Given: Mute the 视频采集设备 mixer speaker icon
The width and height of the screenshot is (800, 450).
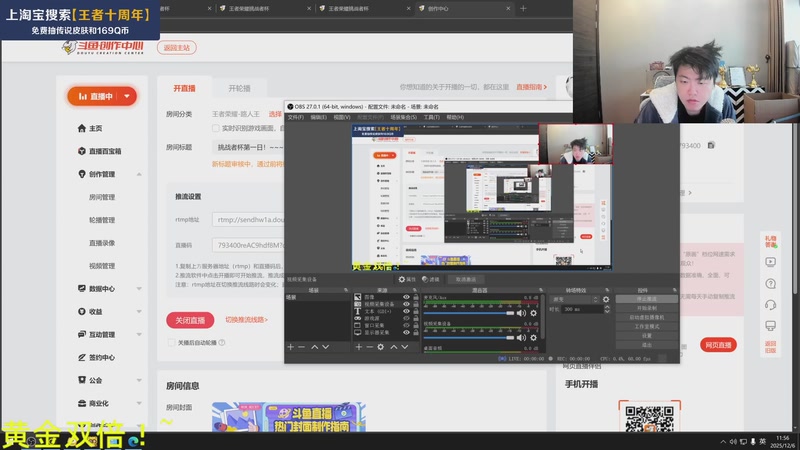Looking at the screenshot, I should tap(521, 337).
